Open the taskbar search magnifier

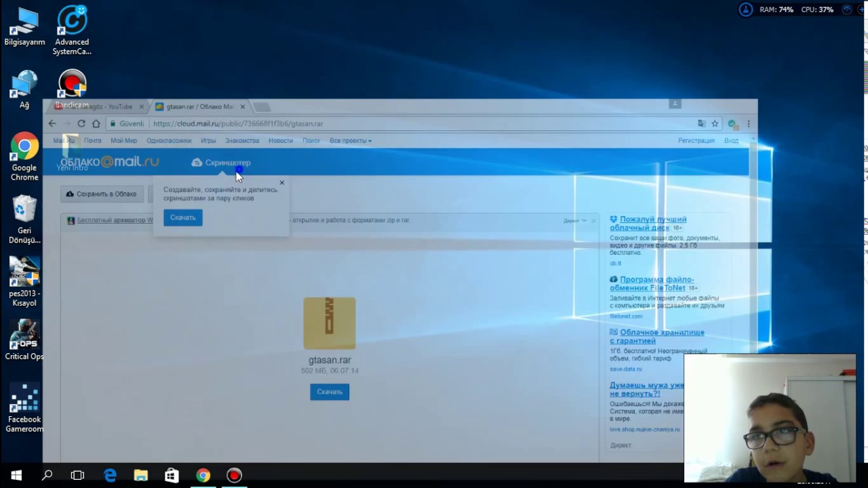coord(47,475)
